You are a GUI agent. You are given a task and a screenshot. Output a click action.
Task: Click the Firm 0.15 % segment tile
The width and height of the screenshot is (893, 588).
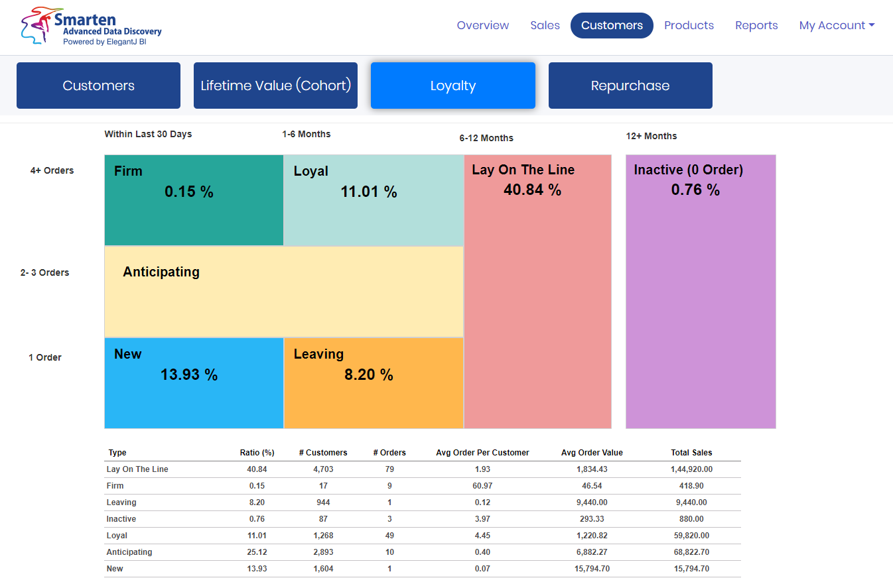point(194,200)
